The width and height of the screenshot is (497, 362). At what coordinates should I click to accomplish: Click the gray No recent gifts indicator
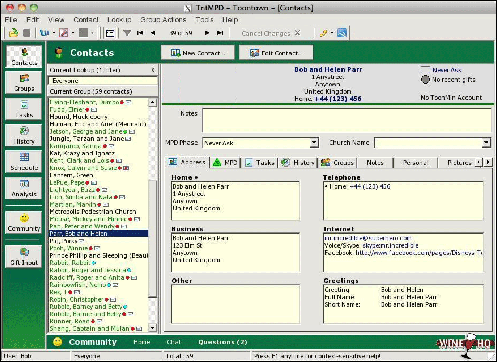tap(425, 79)
